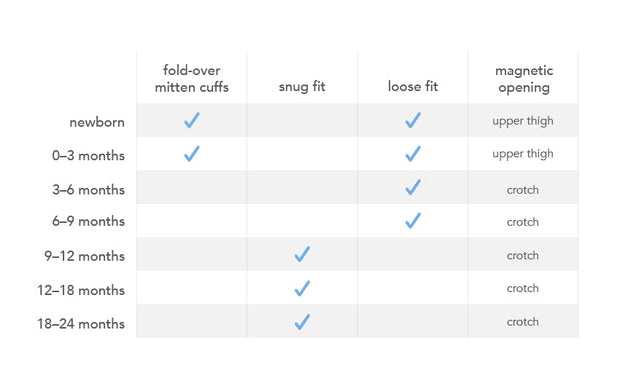Click the 12–18 months snug fit checkmark
The height and width of the screenshot is (373, 620).
[302, 288]
